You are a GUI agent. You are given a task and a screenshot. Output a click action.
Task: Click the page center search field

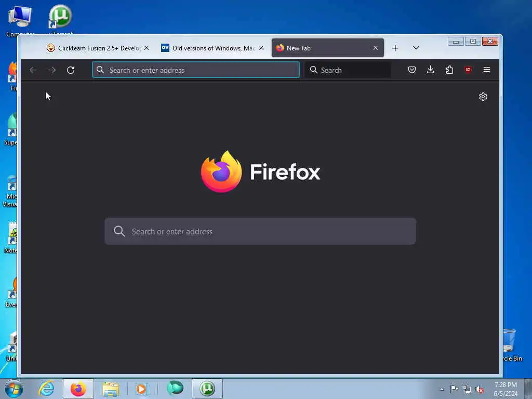click(x=260, y=231)
